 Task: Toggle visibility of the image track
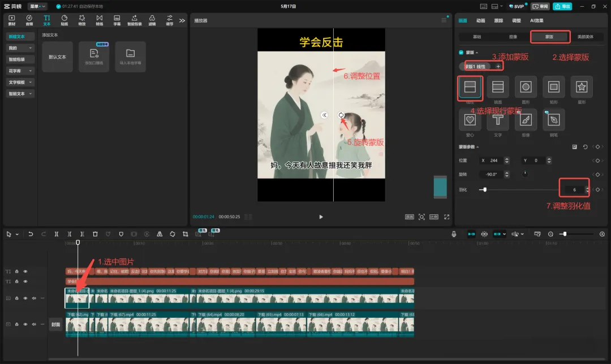coord(25,298)
